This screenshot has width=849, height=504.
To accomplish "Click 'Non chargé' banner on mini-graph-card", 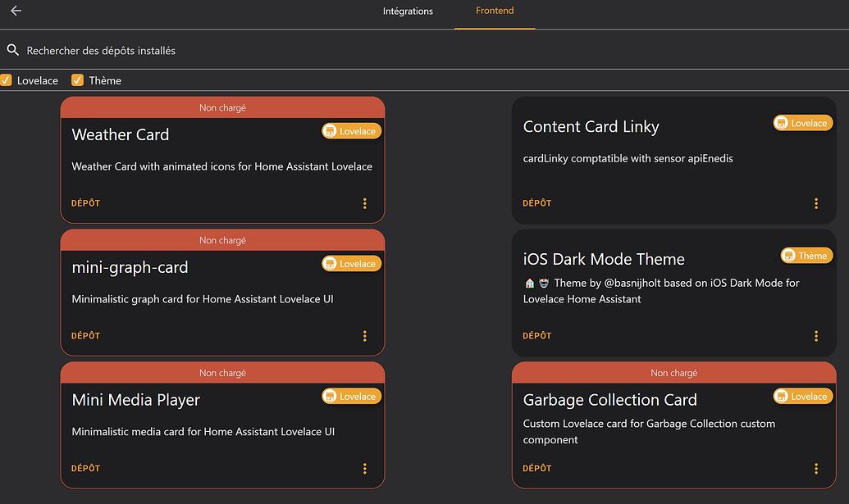I will click(x=222, y=240).
